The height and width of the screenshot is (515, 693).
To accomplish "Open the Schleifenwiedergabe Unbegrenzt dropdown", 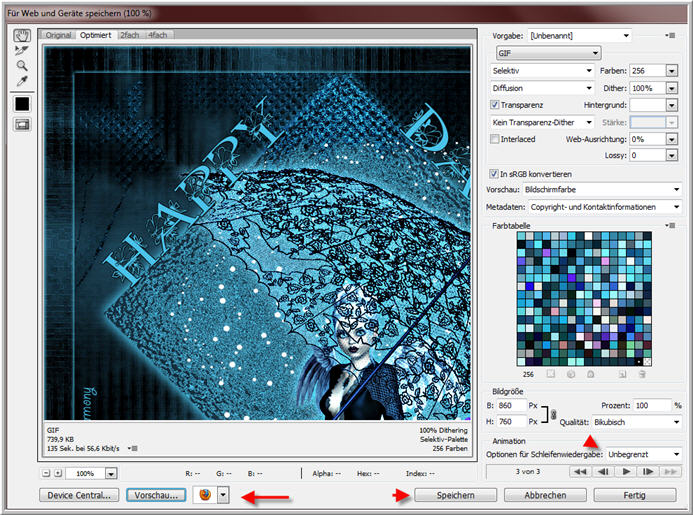I will click(644, 454).
